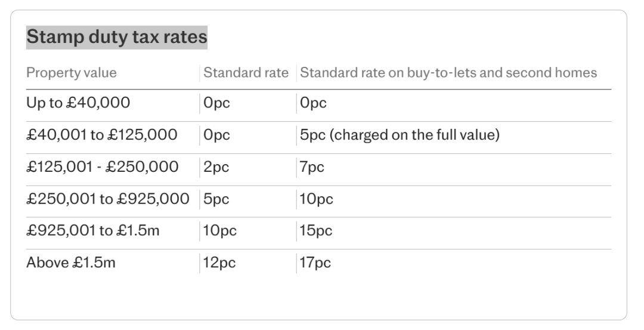Click the £250,001 to £925,000 cell
The height and width of the screenshot is (330, 644).
coord(107,199)
